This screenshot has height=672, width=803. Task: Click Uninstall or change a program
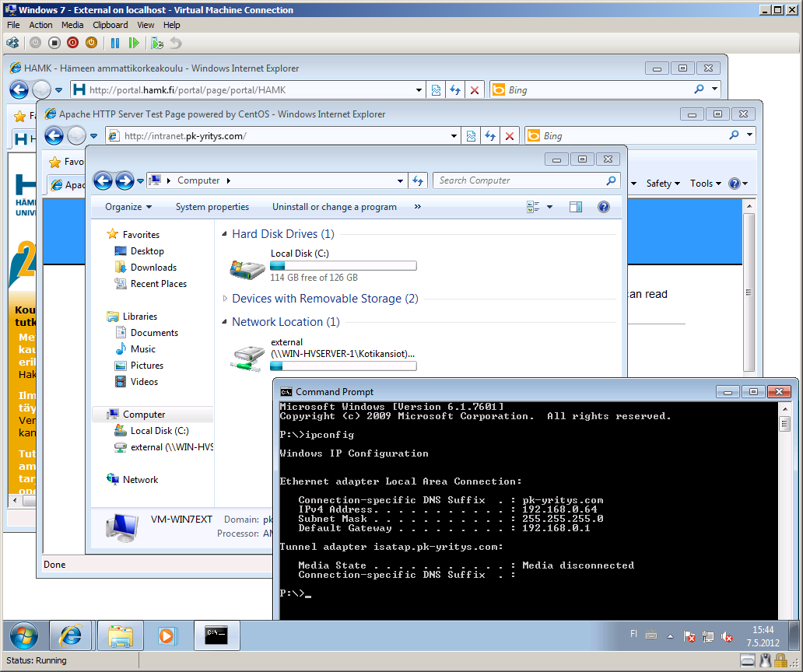coord(335,207)
